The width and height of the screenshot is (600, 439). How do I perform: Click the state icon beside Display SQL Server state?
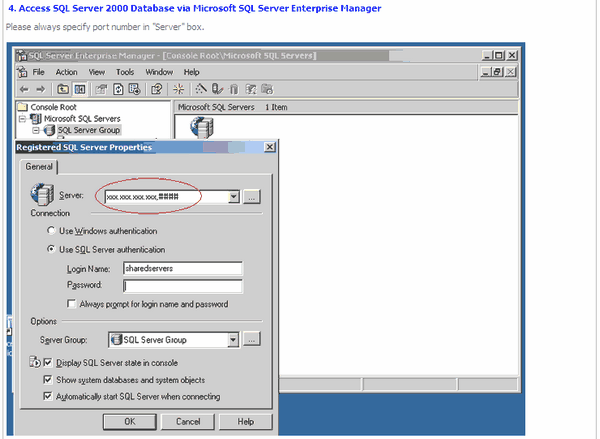[35, 362]
